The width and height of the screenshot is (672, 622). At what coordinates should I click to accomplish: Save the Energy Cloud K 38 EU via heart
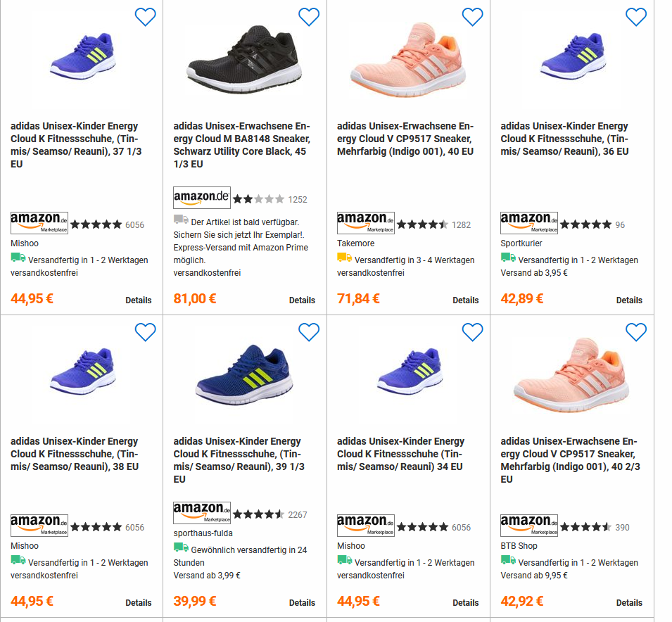tap(145, 332)
